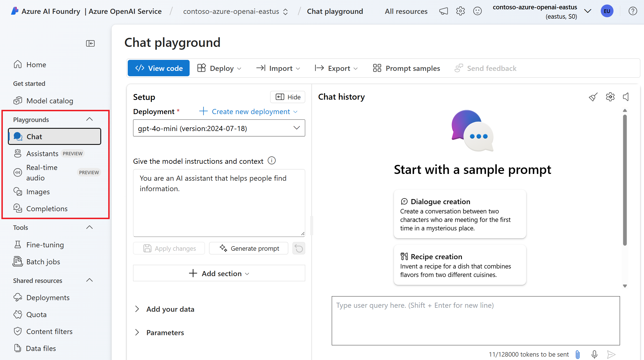644x360 pixels.
Task: Click the microphone input icon
Action: pos(594,354)
